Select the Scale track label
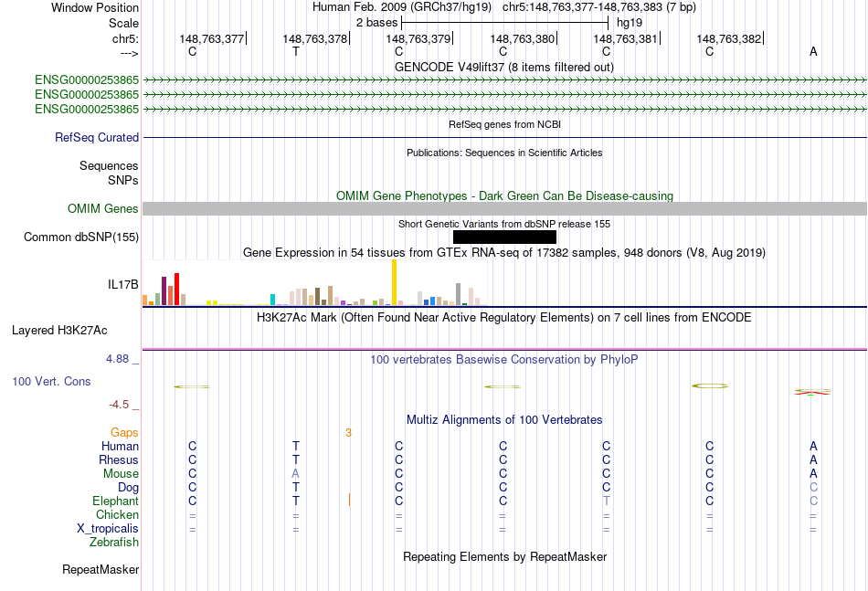This screenshot has height=591, width=868. click(123, 23)
